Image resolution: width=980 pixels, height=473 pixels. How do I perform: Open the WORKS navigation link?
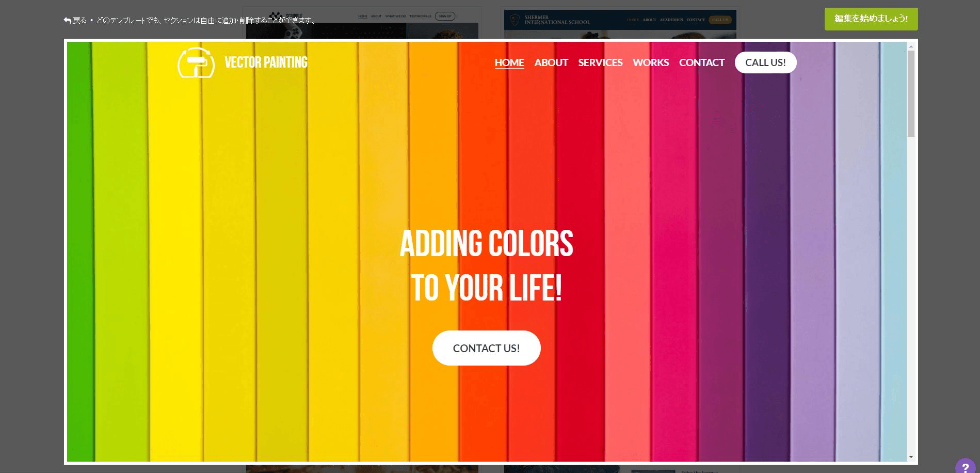click(651, 62)
